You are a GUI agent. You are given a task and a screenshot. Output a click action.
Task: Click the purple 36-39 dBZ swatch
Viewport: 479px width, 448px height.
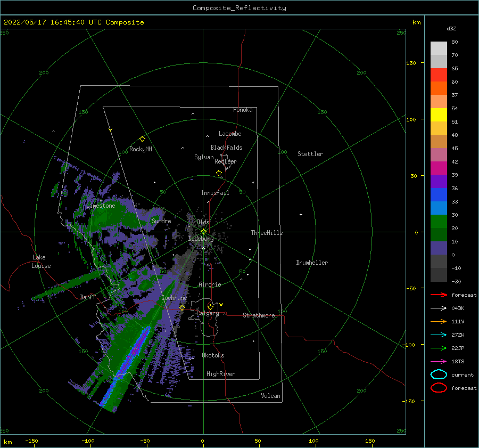[439, 182]
